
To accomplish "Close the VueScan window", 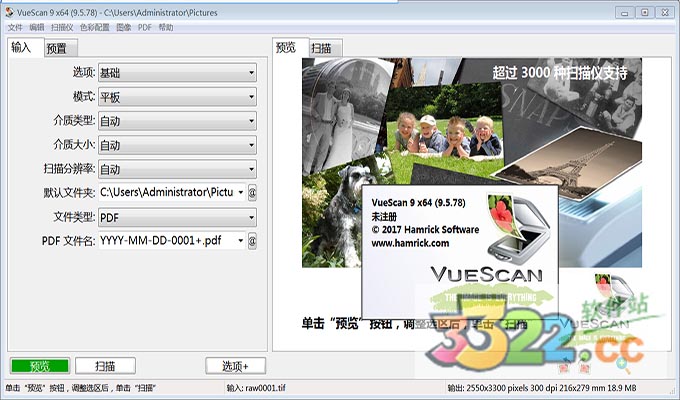I will [x=665, y=13].
